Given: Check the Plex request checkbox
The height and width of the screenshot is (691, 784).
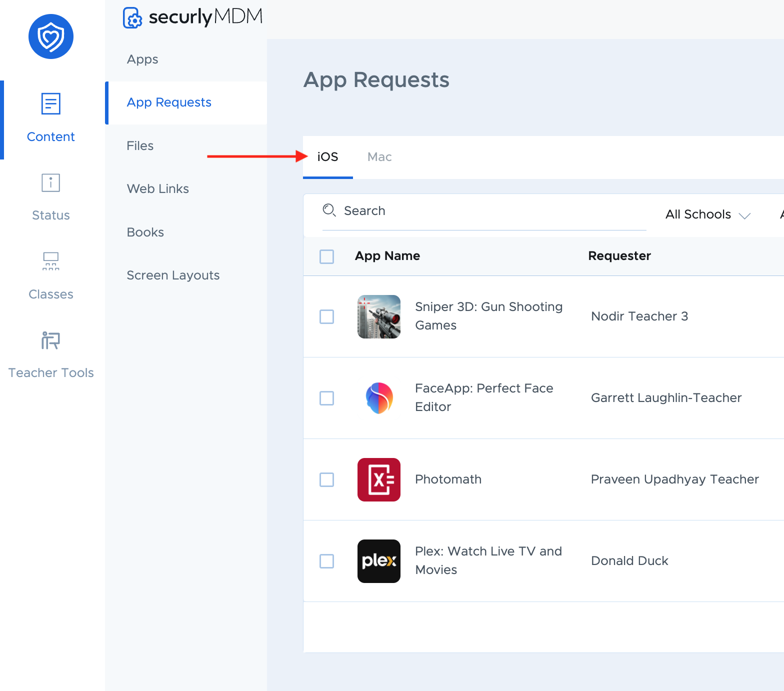Looking at the screenshot, I should [326, 561].
